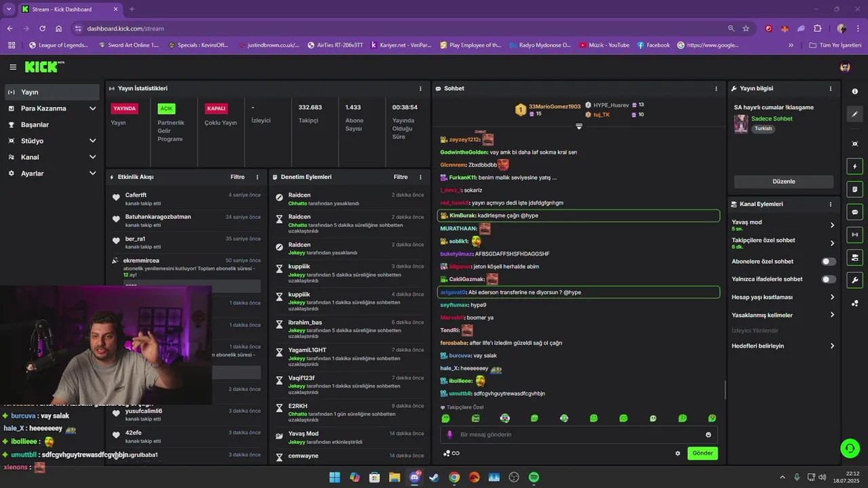Expand Para Kazanma sidebar section

(x=93, y=108)
